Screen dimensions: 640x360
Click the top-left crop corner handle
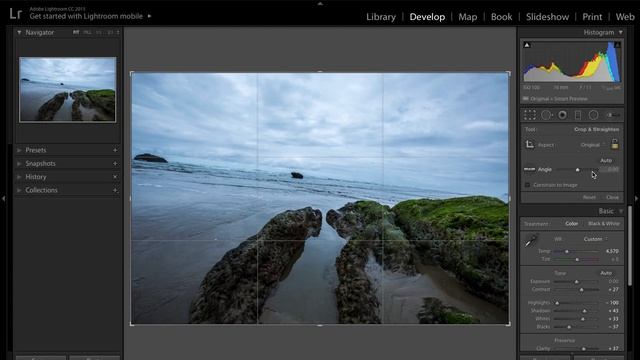(x=132, y=73)
